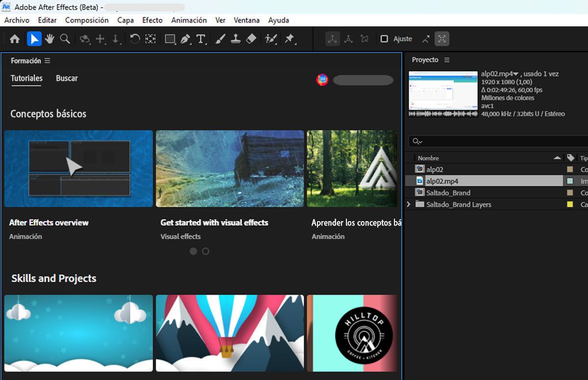
Task: Select the Pan Behind anchor point tool
Action: (x=150, y=39)
